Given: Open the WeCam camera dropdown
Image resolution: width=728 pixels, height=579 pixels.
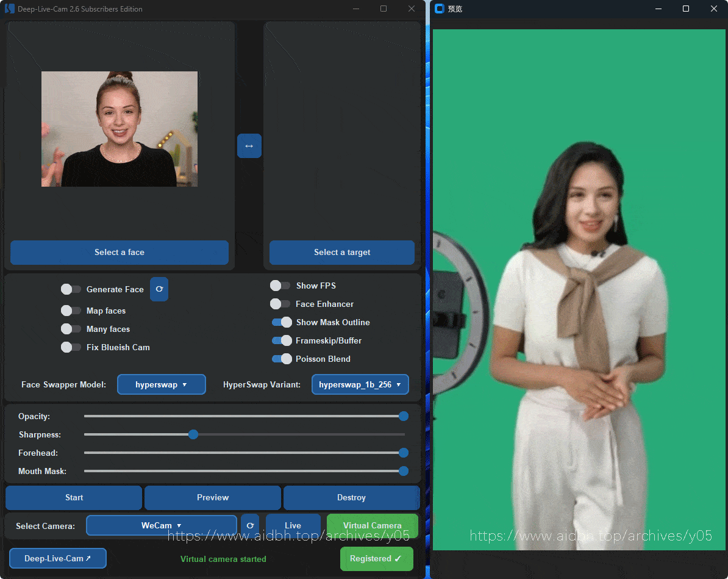Looking at the screenshot, I should tap(162, 525).
